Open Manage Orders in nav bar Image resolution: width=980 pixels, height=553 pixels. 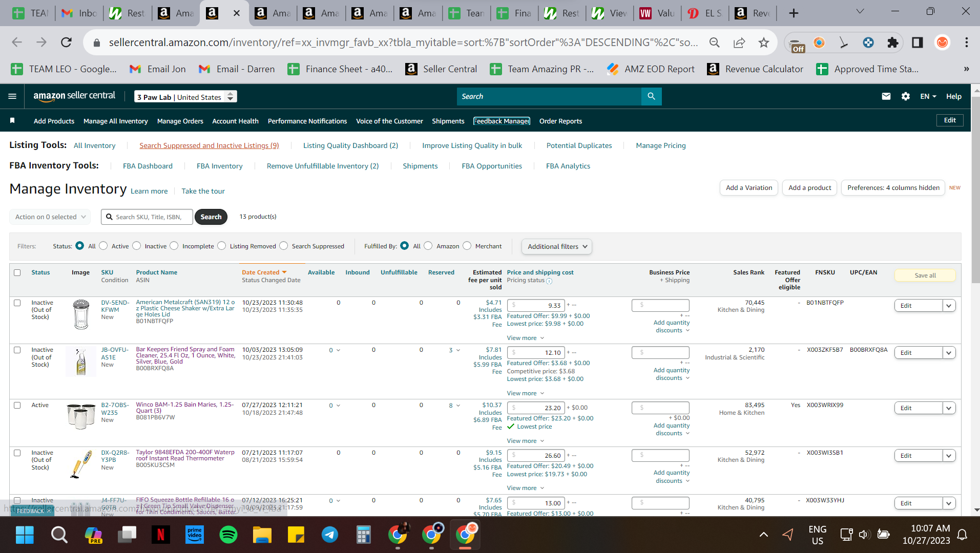click(x=180, y=121)
